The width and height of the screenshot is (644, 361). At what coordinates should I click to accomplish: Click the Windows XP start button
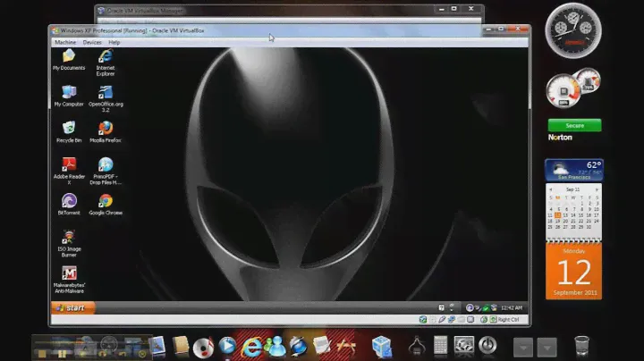(x=72, y=307)
